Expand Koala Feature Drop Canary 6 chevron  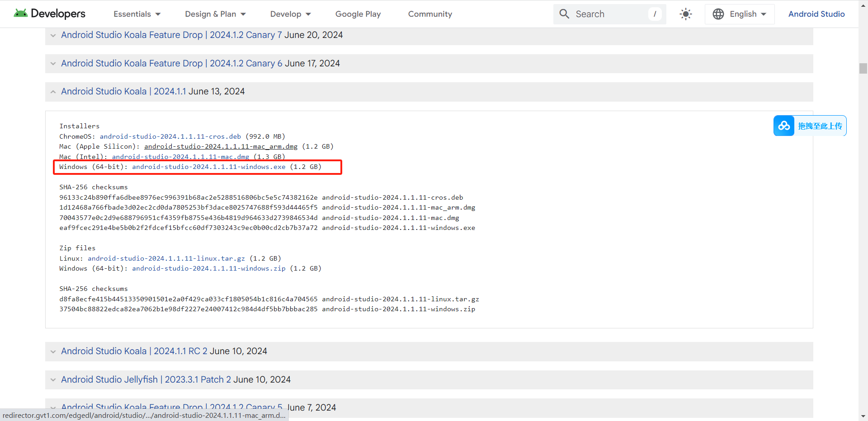(x=53, y=64)
